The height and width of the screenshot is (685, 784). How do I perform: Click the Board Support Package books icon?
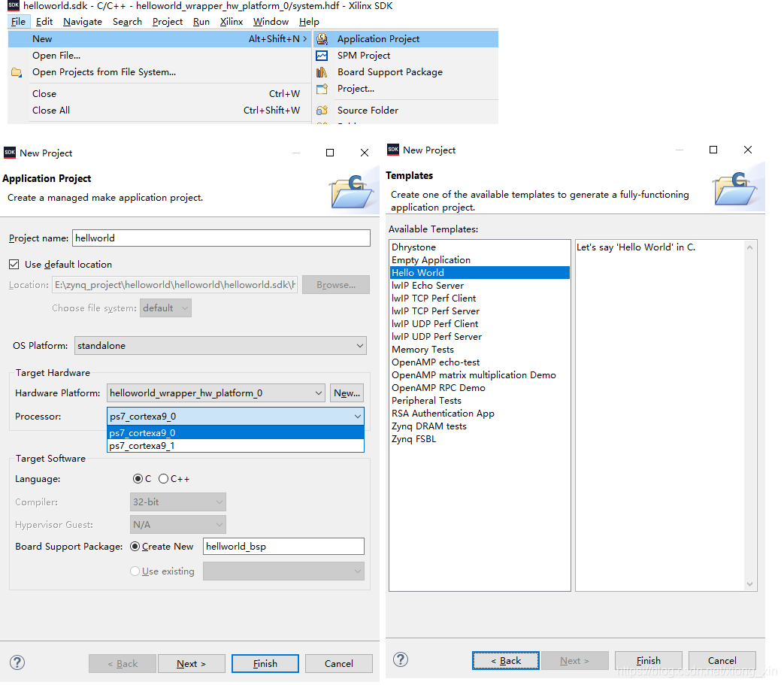coord(322,72)
